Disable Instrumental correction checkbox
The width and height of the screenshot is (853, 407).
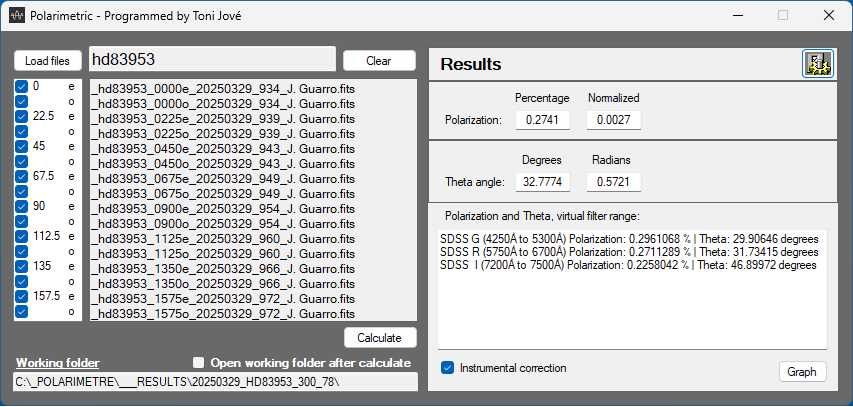(447, 368)
